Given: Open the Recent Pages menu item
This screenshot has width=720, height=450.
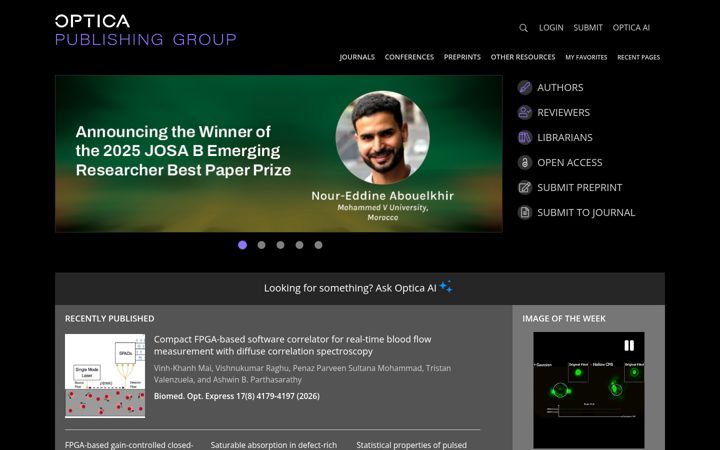Looking at the screenshot, I should [639, 57].
